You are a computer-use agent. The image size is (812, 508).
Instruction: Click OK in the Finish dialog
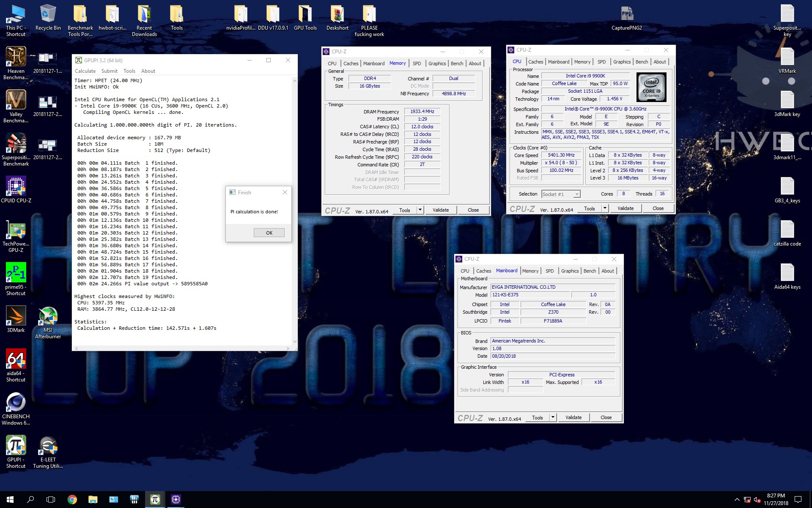[x=269, y=233]
